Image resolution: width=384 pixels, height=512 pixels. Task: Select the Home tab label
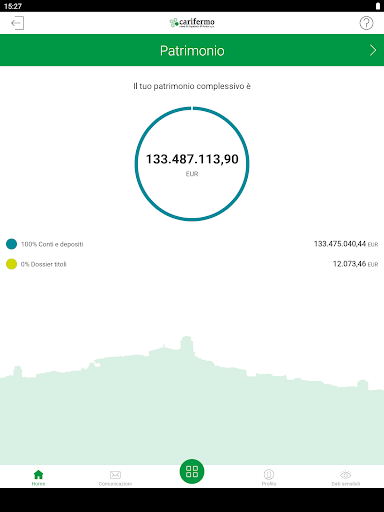tap(39, 484)
